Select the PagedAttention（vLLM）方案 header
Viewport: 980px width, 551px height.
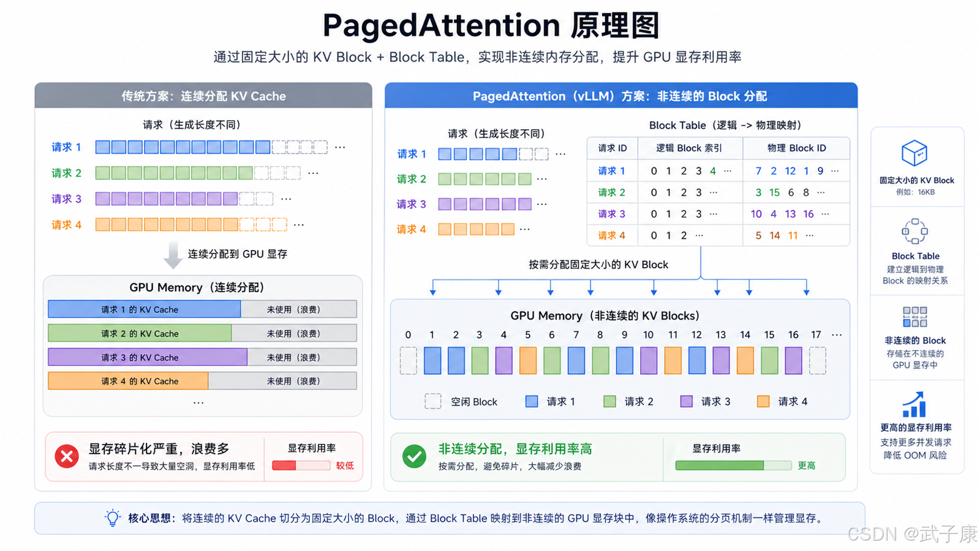(620, 96)
